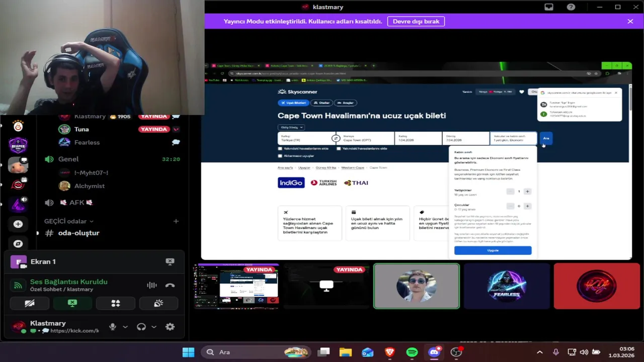Dismiss the Yayıncı Modu banner
Screen dimensions: 644x362
pos(630,21)
